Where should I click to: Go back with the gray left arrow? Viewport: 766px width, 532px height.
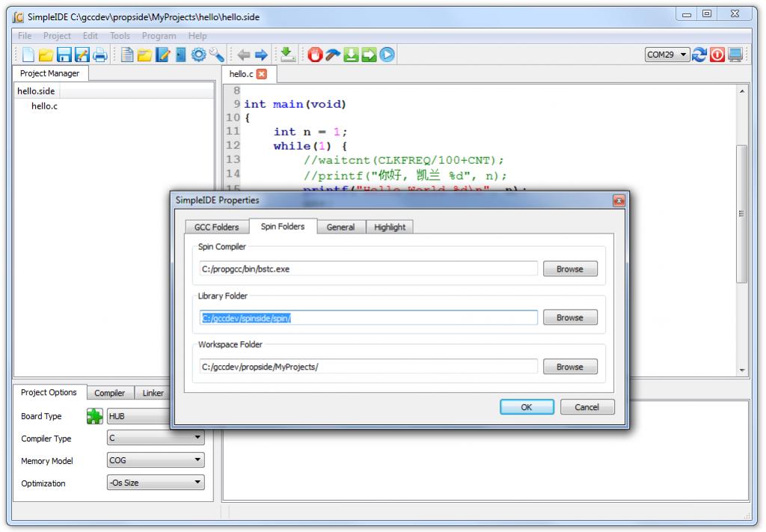pyautogui.click(x=243, y=55)
